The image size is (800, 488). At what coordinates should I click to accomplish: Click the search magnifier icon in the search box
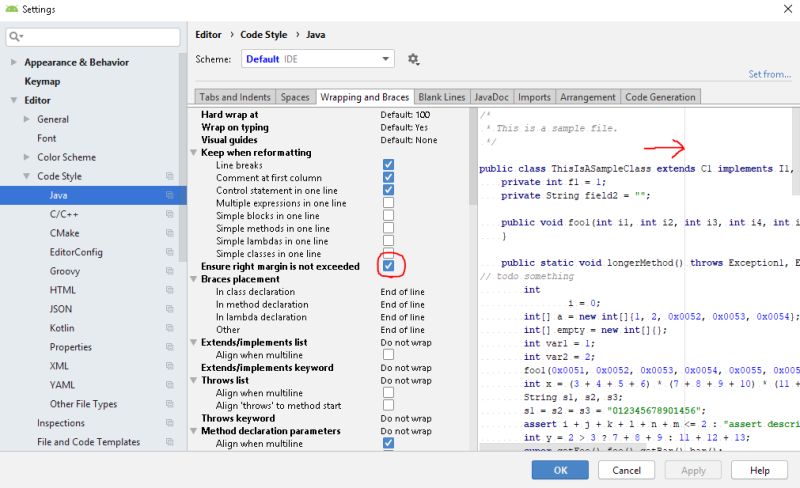coord(15,36)
